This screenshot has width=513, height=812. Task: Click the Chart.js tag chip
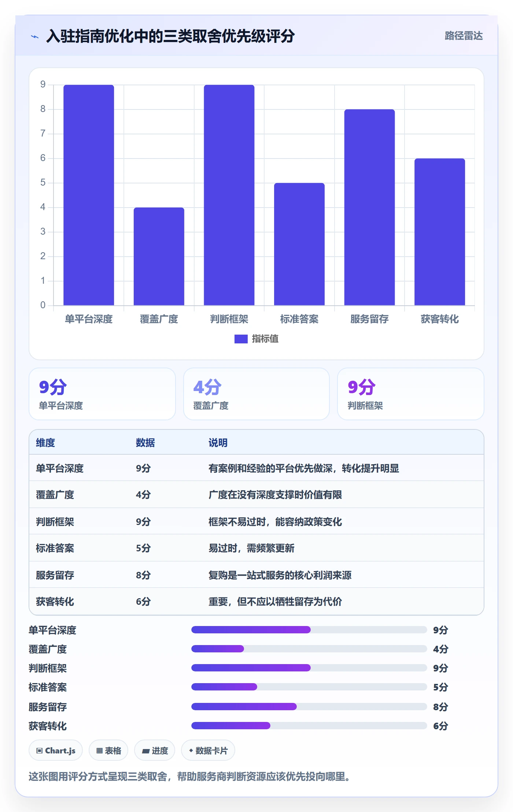(56, 750)
